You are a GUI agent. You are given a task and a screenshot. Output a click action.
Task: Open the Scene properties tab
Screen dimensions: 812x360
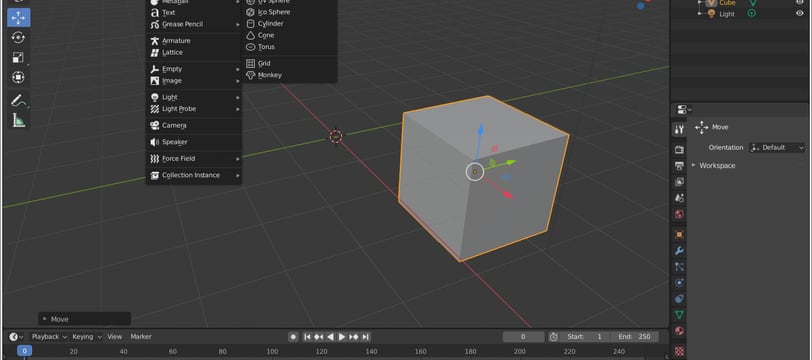679,198
